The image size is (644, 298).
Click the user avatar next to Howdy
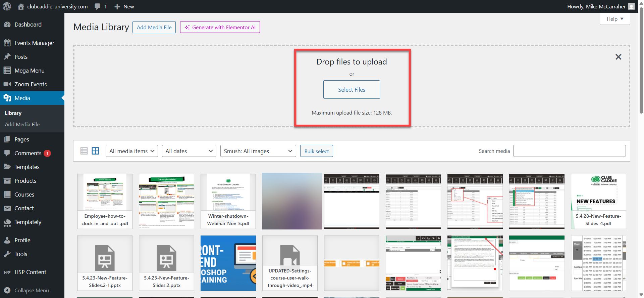pyautogui.click(x=631, y=6)
